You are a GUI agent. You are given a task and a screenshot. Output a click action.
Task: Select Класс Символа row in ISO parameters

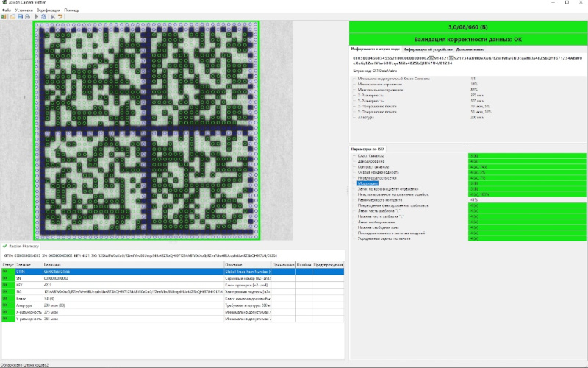tap(469, 156)
